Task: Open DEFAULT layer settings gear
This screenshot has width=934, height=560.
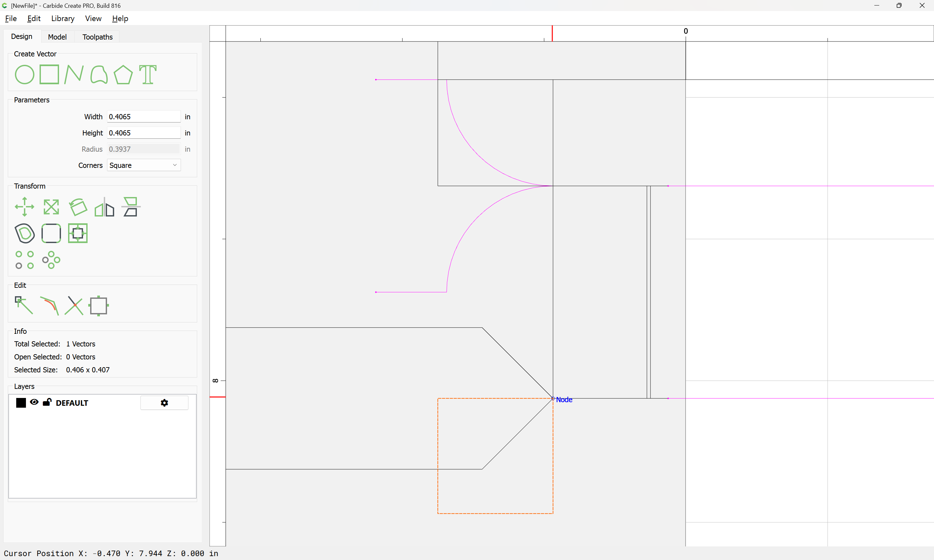Action: pyautogui.click(x=164, y=403)
